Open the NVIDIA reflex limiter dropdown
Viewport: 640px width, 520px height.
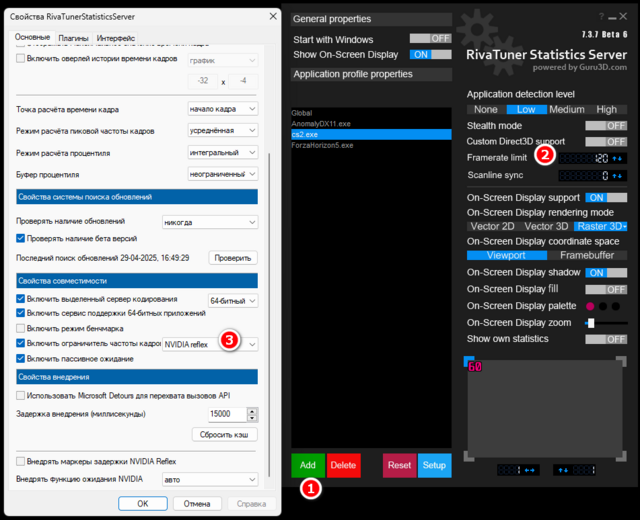(252, 343)
